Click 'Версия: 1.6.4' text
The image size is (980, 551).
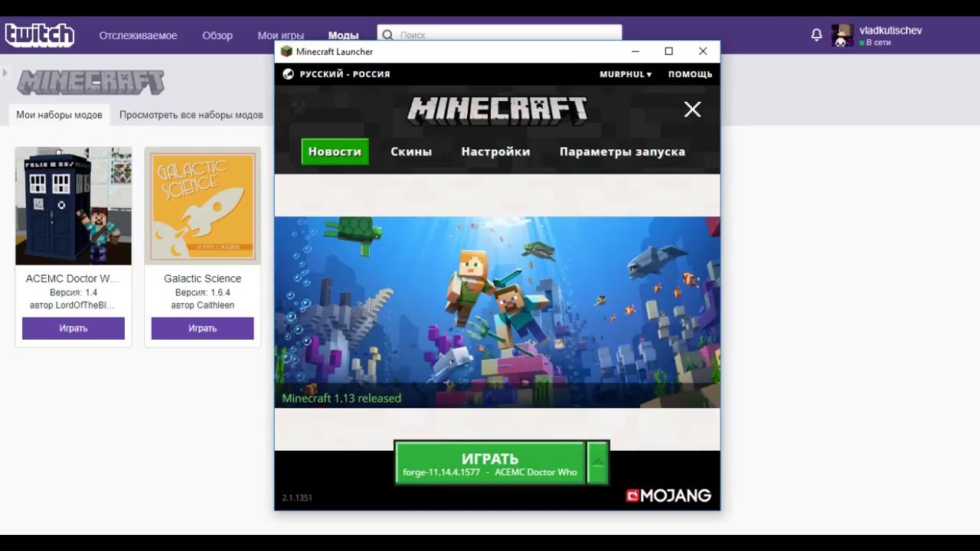tap(202, 292)
